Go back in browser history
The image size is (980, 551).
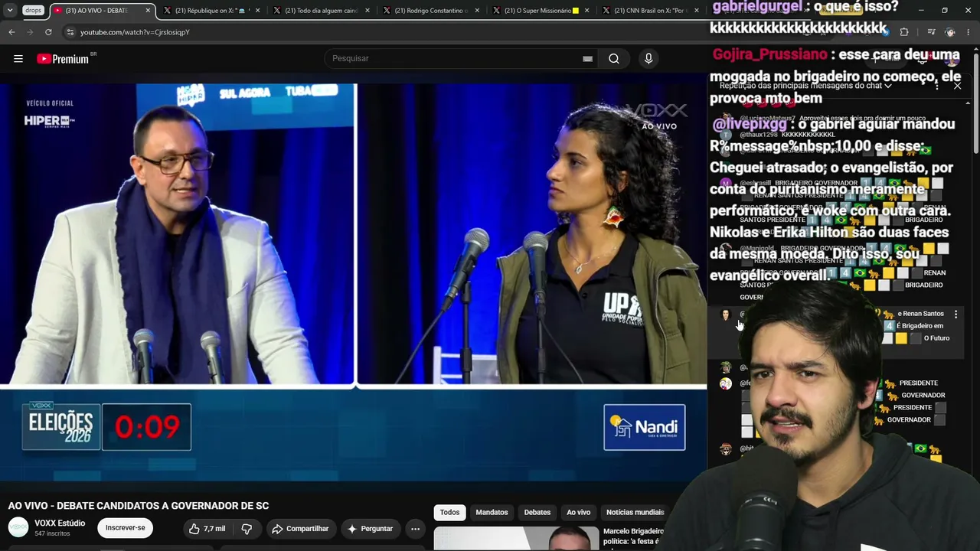(x=11, y=32)
